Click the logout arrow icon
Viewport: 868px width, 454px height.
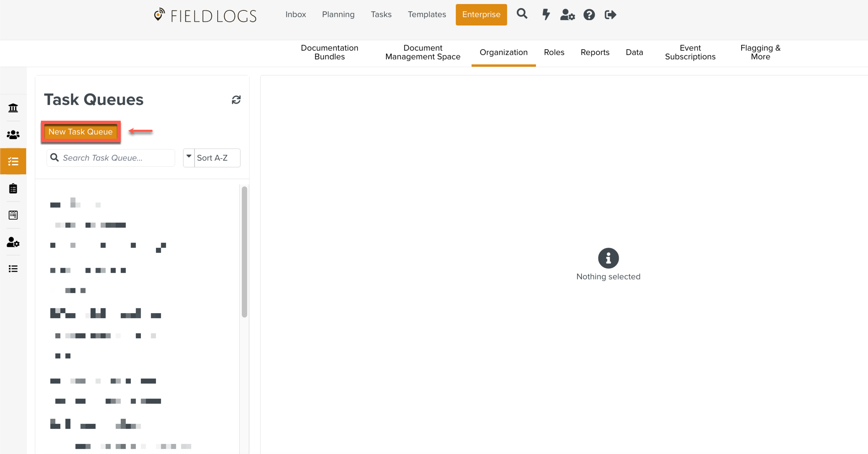pos(610,15)
